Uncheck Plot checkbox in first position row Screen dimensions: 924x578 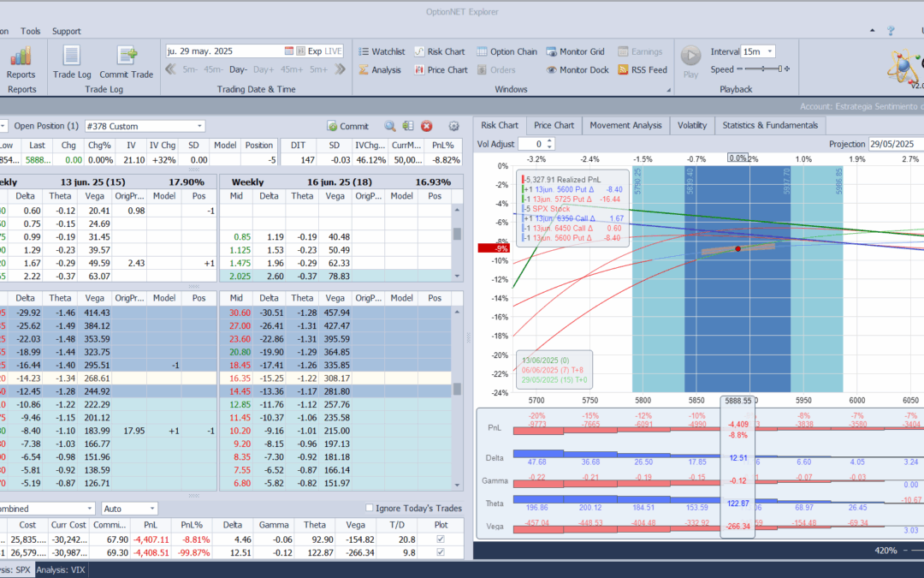click(441, 539)
